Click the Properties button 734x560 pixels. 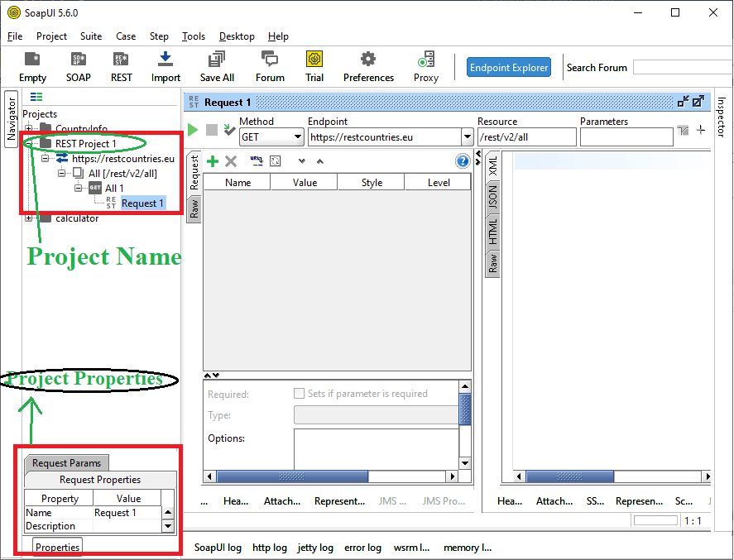coord(57,547)
